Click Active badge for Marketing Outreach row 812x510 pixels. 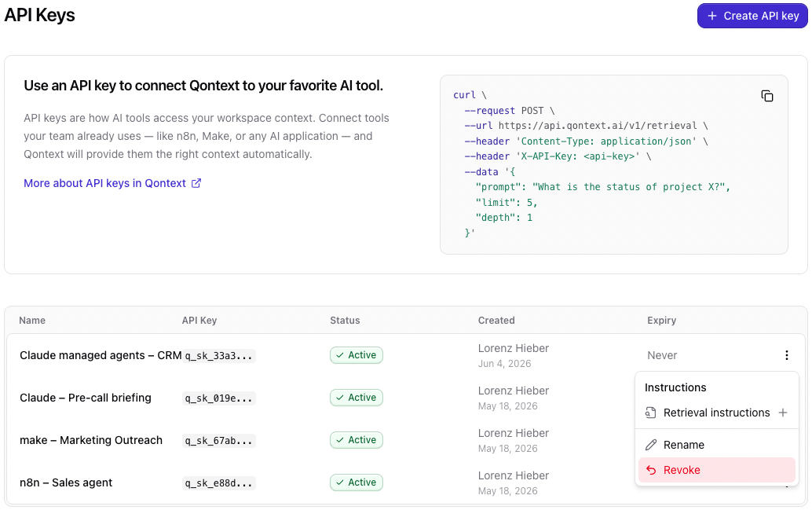[x=357, y=440]
